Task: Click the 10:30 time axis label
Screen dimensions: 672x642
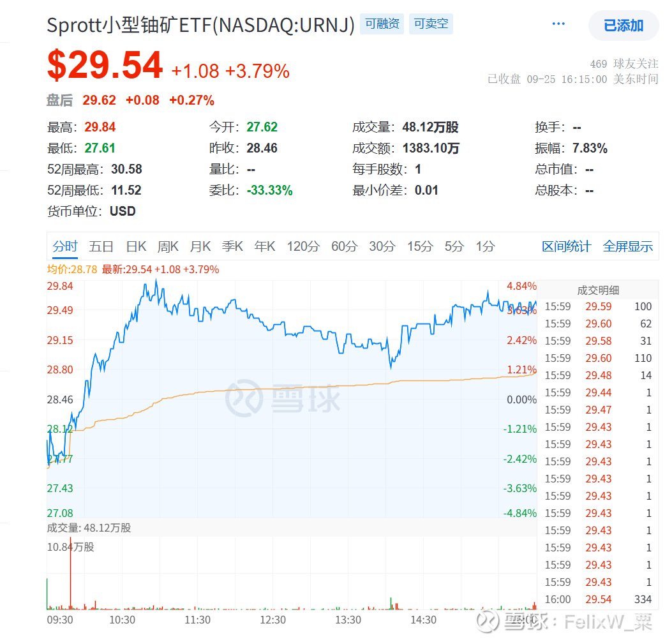Action: point(122,620)
